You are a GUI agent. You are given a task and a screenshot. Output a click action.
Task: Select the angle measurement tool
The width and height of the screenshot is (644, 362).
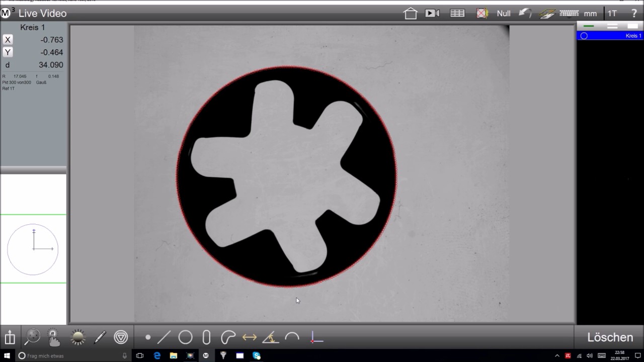(271, 337)
